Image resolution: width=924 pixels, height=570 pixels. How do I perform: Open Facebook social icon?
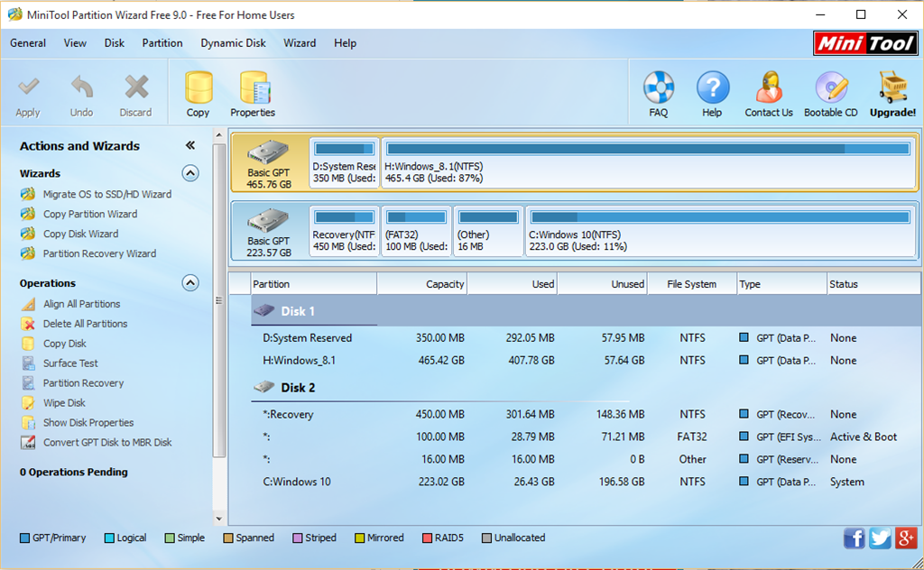click(854, 538)
